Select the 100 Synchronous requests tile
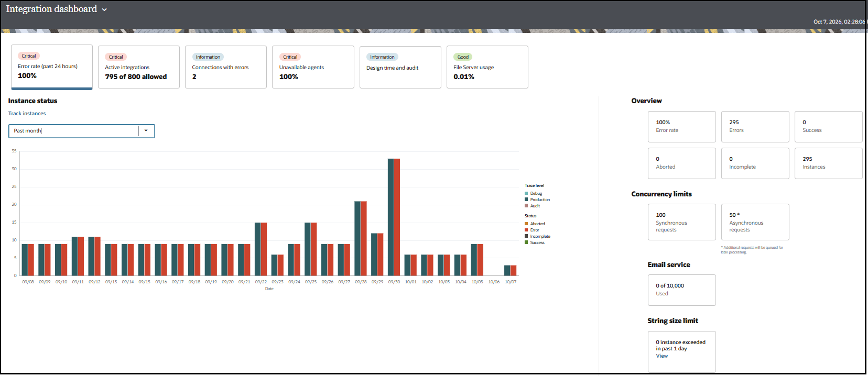Image resolution: width=868 pixels, height=376 pixels. [x=682, y=222]
